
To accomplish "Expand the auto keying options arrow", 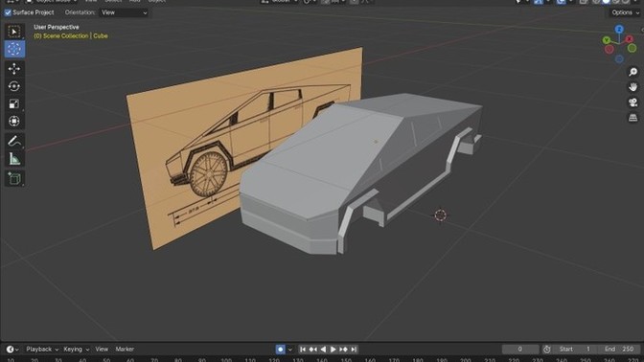I will [290, 350].
